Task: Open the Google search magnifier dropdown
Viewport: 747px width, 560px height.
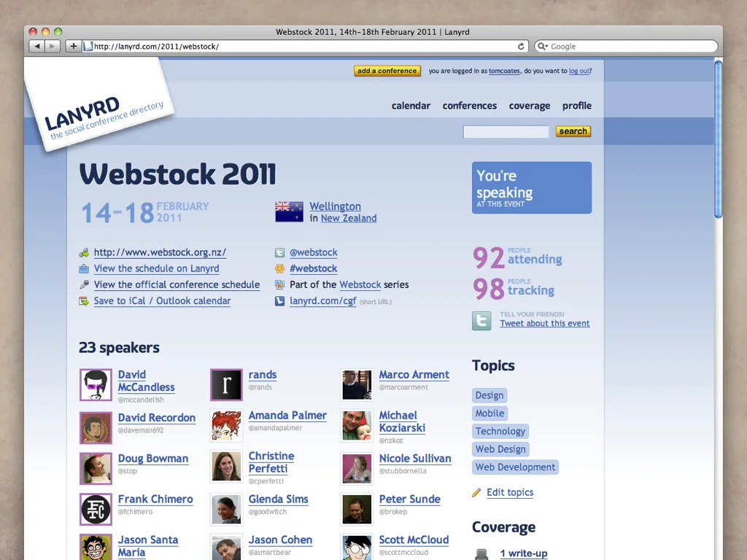Action: 542,46
